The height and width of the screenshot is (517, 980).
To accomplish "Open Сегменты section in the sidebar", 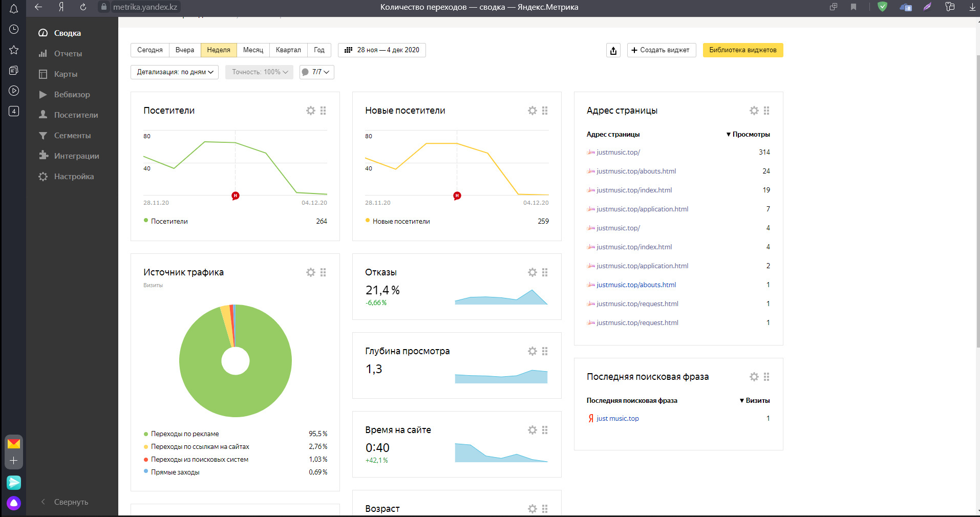I will coord(72,136).
